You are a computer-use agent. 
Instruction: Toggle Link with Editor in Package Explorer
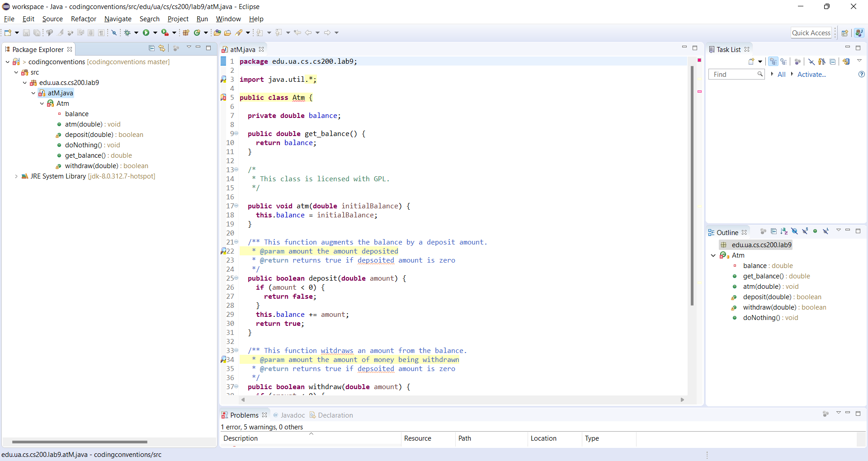click(162, 48)
